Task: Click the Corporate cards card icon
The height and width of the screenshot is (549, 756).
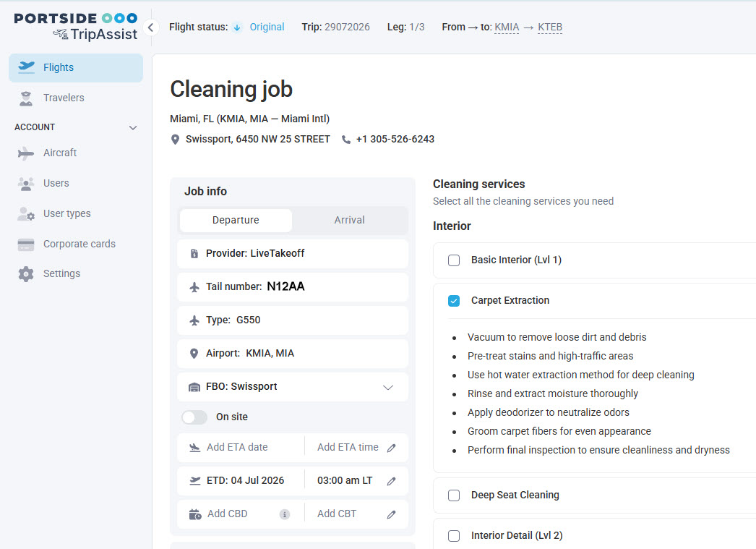Action: point(26,244)
